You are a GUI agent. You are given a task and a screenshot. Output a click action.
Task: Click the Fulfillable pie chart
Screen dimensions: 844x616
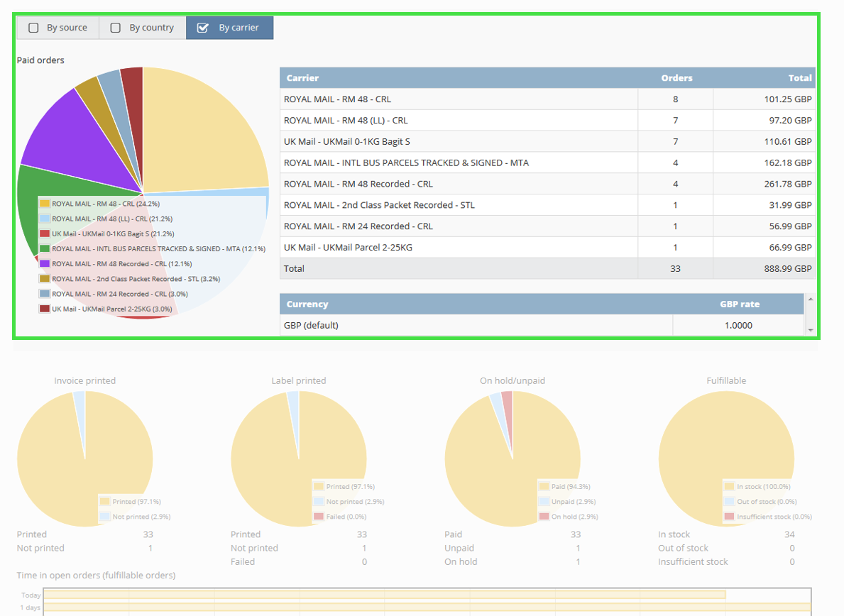(x=726, y=458)
